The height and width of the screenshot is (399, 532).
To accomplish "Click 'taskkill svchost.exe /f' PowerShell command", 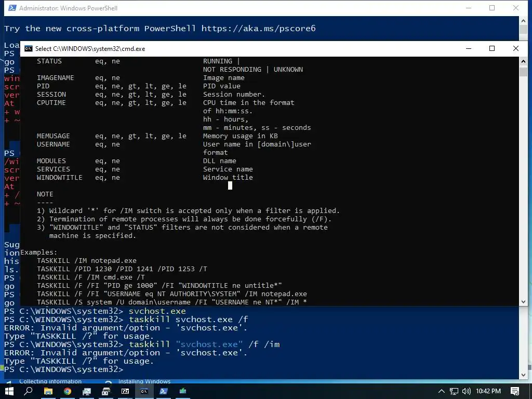I will click(x=189, y=320).
